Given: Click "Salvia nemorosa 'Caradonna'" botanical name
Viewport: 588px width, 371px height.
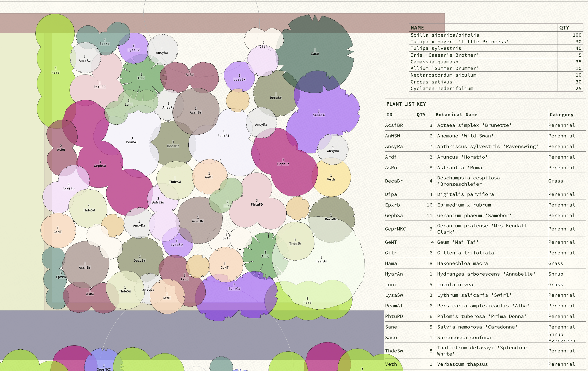Looking at the screenshot, I should click(477, 327).
